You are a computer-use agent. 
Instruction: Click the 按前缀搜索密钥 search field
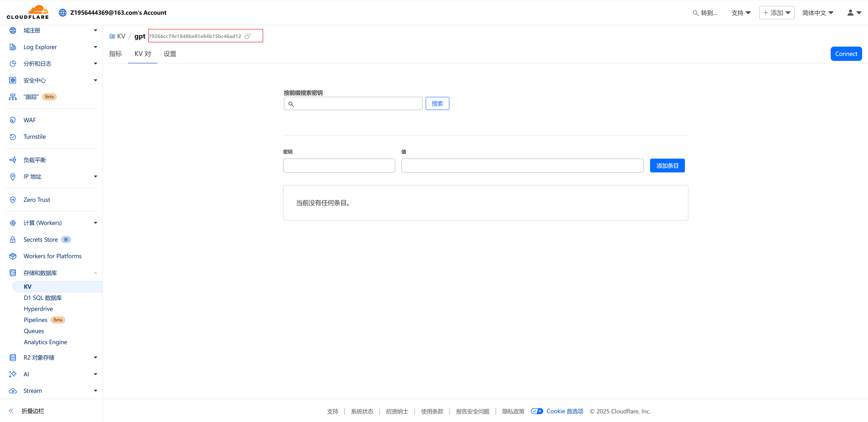click(353, 103)
